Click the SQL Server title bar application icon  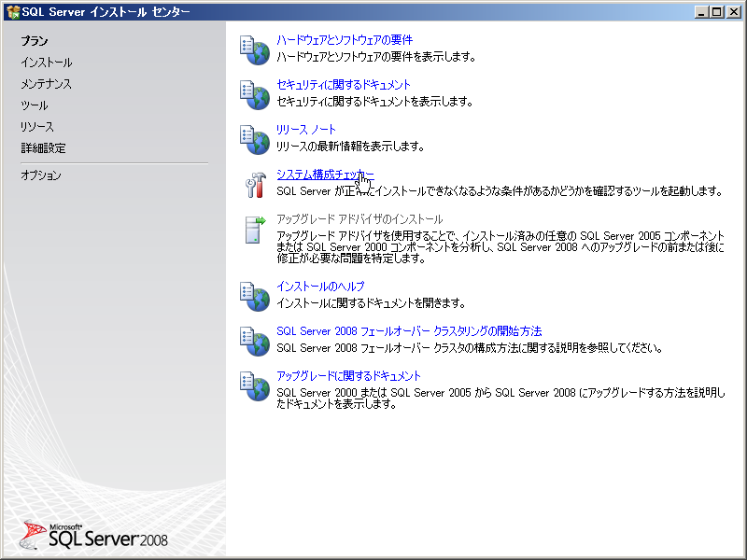tap(13, 12)
